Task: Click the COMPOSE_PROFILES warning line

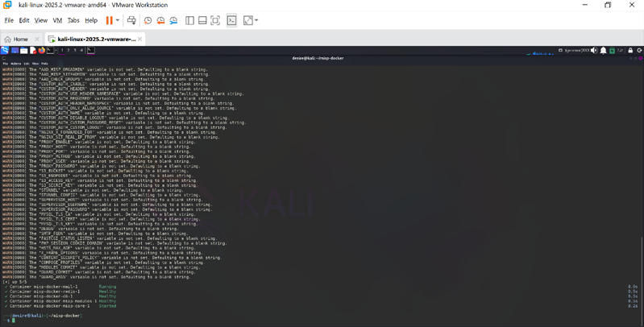Action: tap(103, 263)
